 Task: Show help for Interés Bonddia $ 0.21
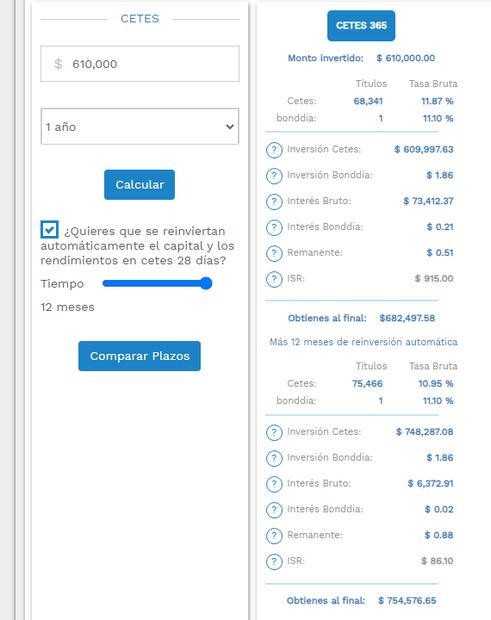[x=274, y=227]
